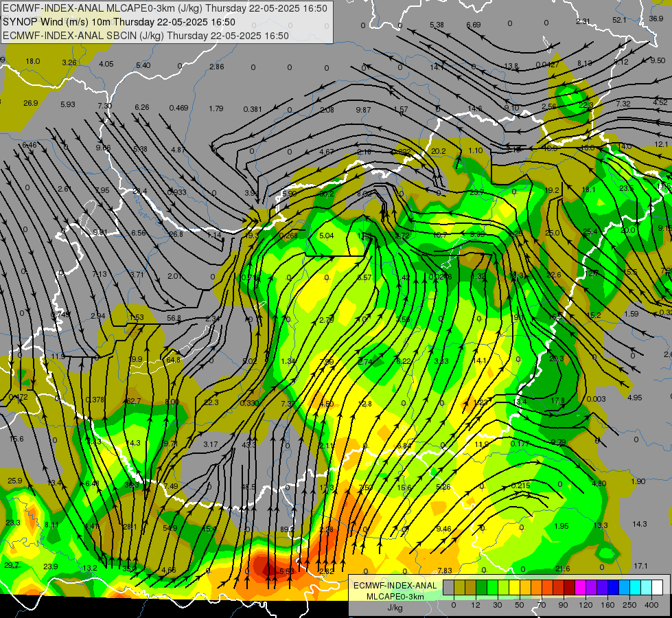672x618 pixels.
Task: Click the map value '18.0'
Action: (32, 61)
